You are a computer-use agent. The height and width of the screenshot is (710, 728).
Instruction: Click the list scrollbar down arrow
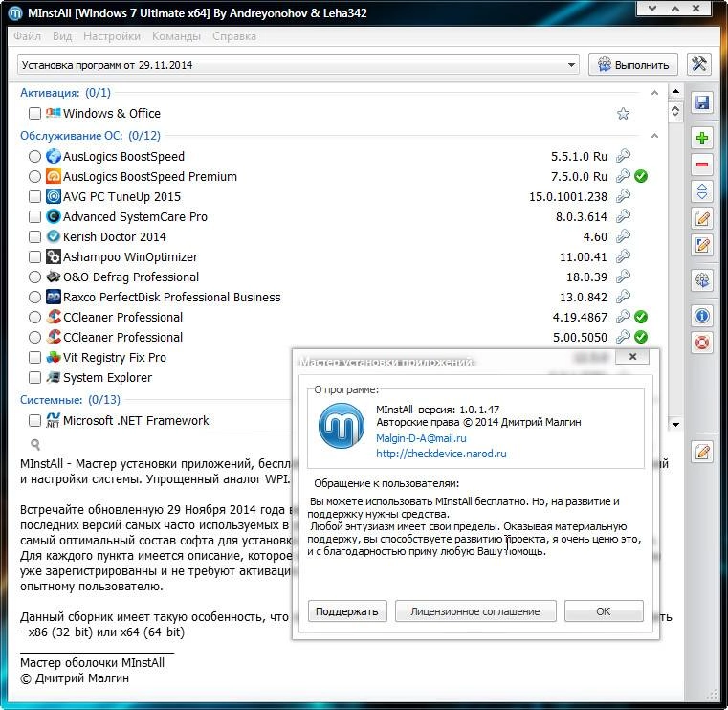pos(675,425)
